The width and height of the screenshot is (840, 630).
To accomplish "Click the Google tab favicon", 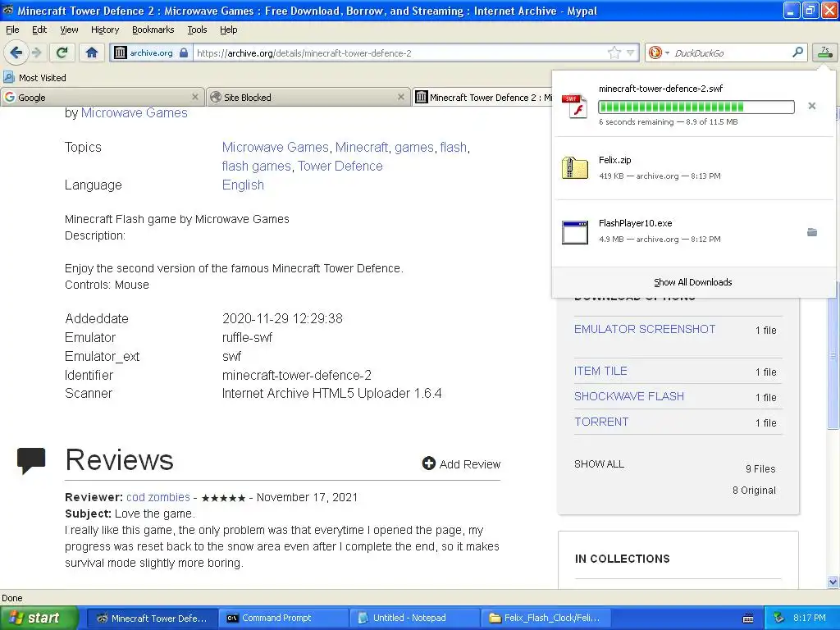I will [10, 97].
